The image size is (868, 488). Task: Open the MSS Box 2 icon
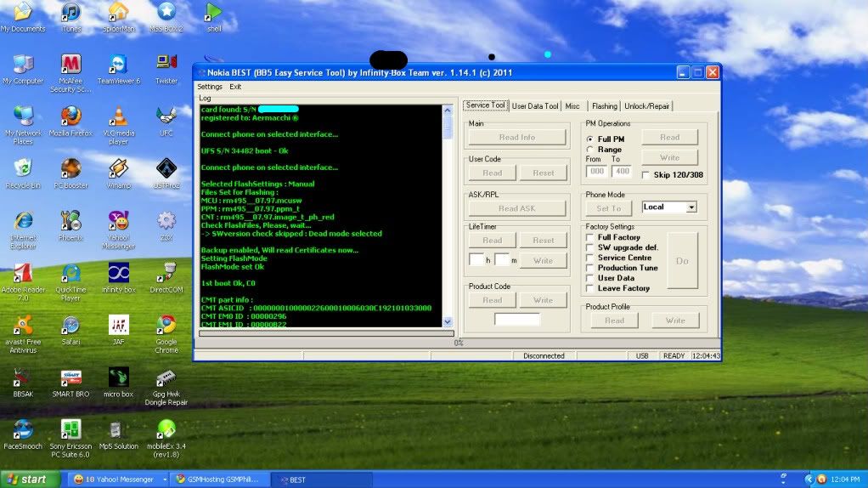pos(166,13)
